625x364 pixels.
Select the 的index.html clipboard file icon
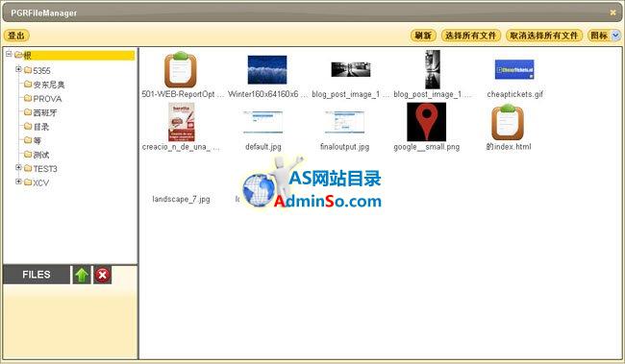click(x=508, y=122)
